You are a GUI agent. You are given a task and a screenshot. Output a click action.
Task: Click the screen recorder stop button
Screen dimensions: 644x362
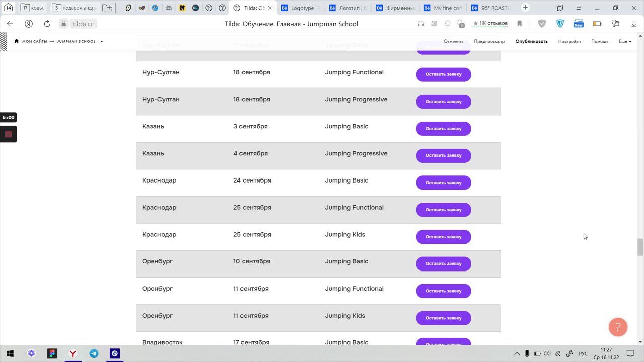[x=8, y=134]
